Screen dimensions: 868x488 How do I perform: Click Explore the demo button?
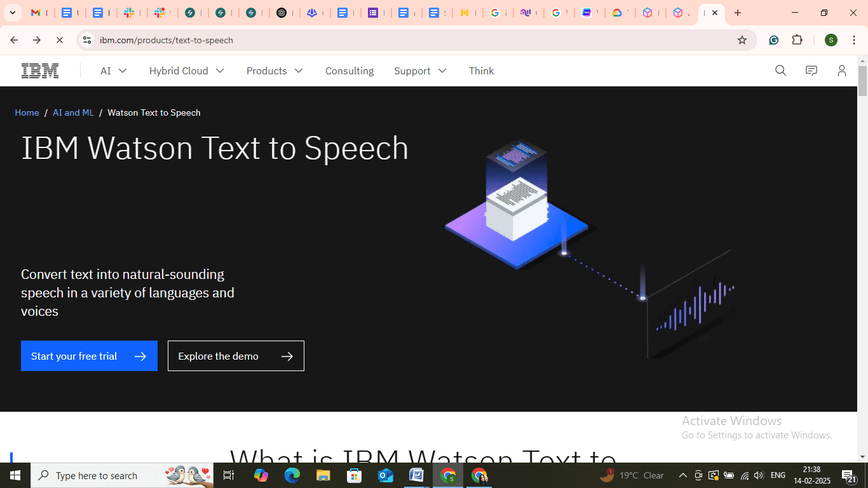[x=236, y=356]
